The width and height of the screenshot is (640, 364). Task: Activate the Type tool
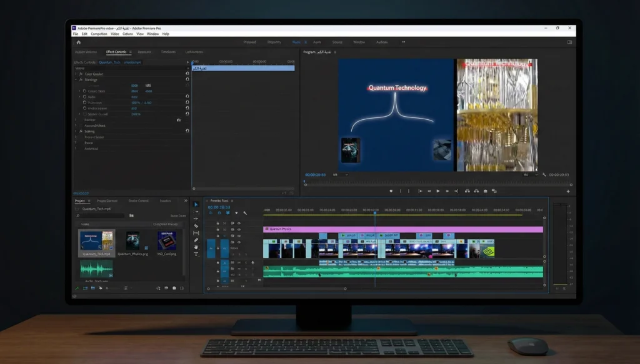coord(196,254)
